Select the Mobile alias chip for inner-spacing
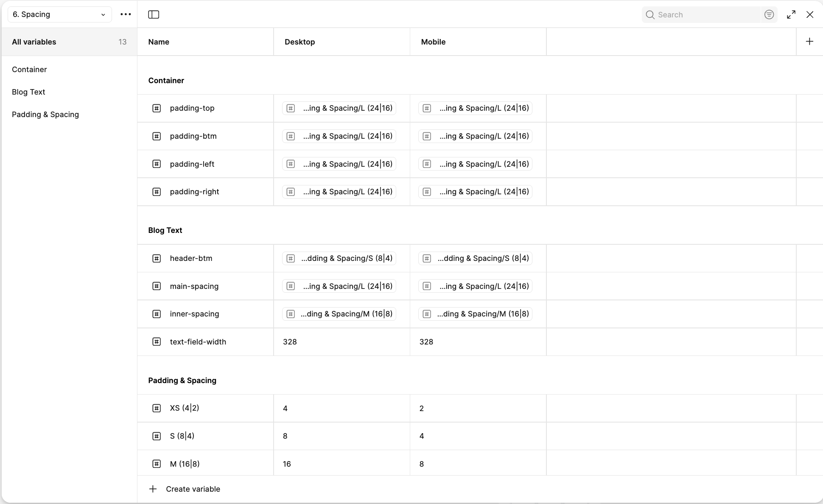The width and height of the screenshot is (823, 504). tap(475, 314)
